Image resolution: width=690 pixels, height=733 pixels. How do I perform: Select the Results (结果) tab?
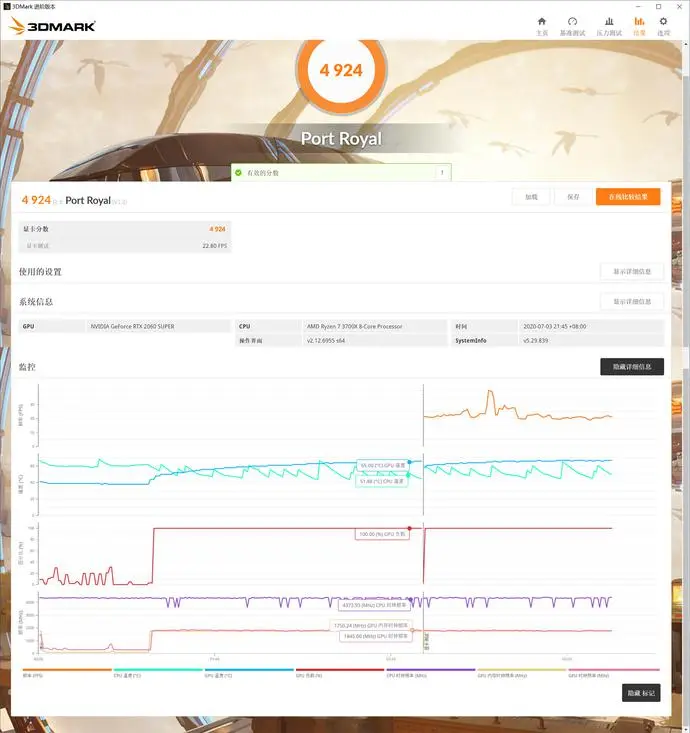coord(639,27)
